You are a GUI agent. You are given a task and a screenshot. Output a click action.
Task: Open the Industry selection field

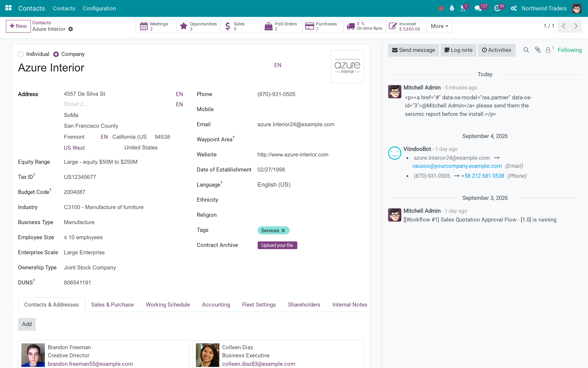point(123,207)
